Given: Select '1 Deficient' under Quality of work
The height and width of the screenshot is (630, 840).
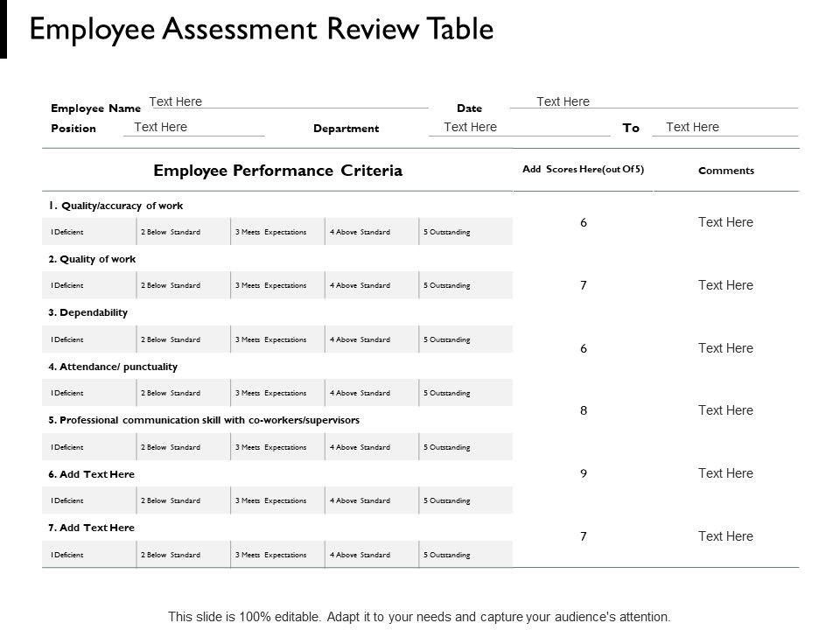Looking at the screenshot, I should click(67, 286).
